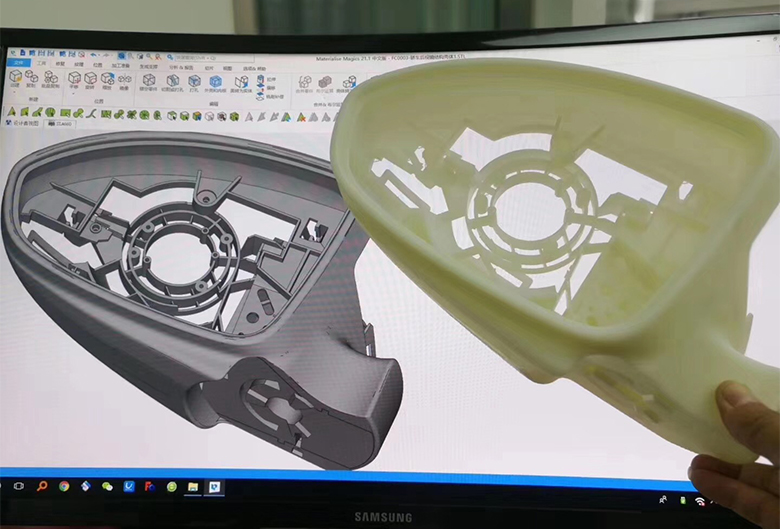Screen dimensions: 780x529
Task: Open Google Chrome from the taskbar
Action: [64, 486]
